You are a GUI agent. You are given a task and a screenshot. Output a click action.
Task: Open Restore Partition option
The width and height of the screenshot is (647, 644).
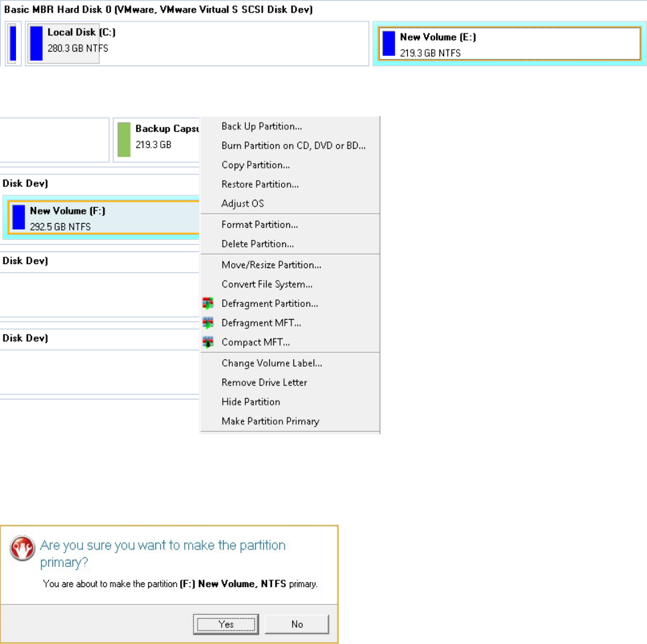pos(289,184)
